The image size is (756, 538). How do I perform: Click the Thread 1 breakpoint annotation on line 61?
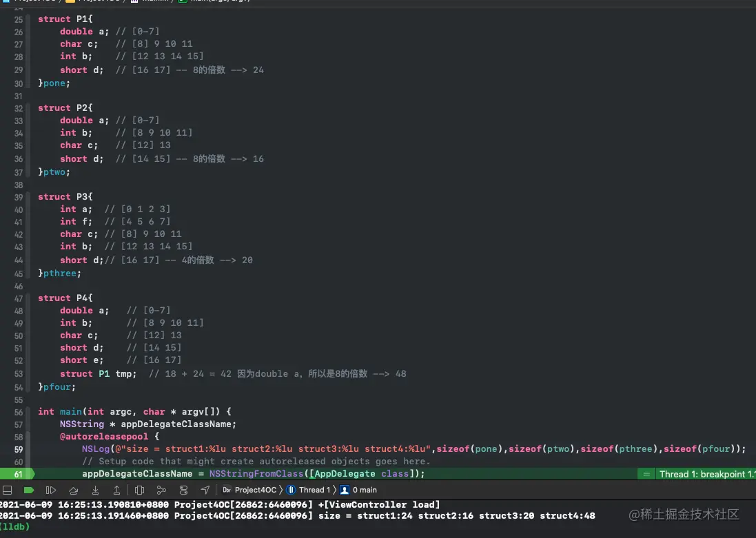(707, 475)
